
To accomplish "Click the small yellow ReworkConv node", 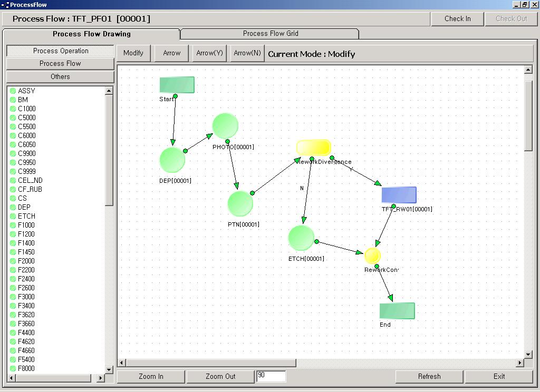I will [x=372, y=256].
